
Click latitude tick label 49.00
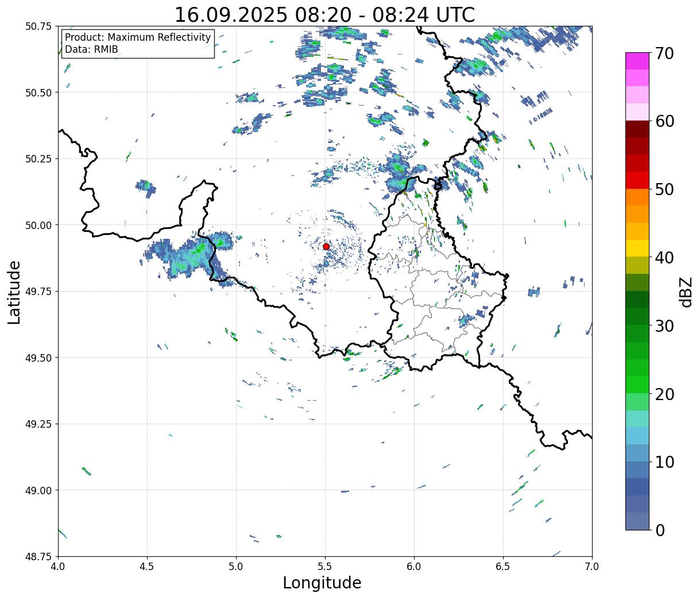click(38, 490)
